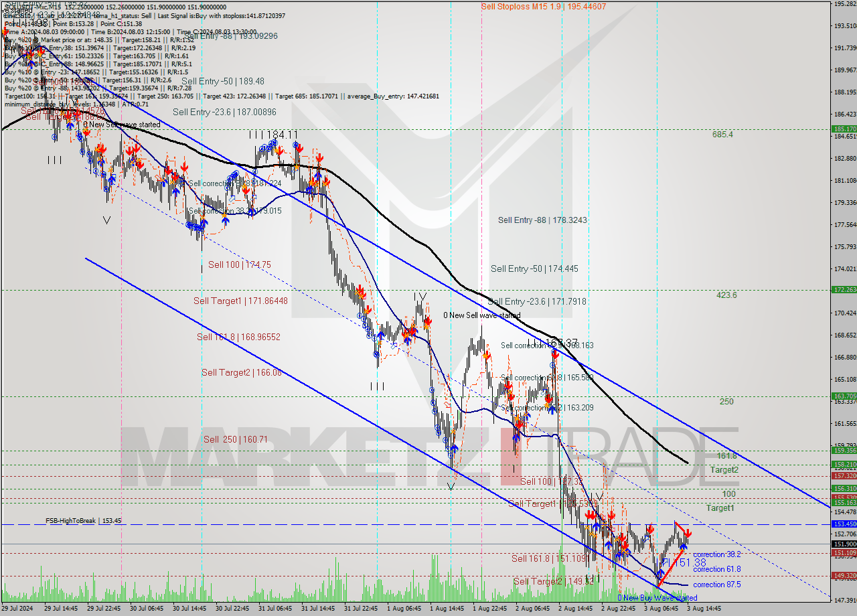
Task: Click the 195.280 price at top of axis
Action: 846,4
